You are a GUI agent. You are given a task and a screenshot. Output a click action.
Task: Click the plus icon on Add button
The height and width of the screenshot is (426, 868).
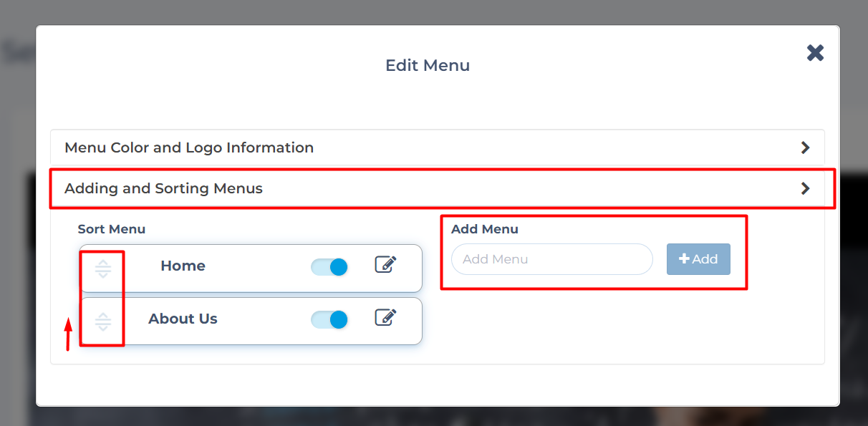684,259
